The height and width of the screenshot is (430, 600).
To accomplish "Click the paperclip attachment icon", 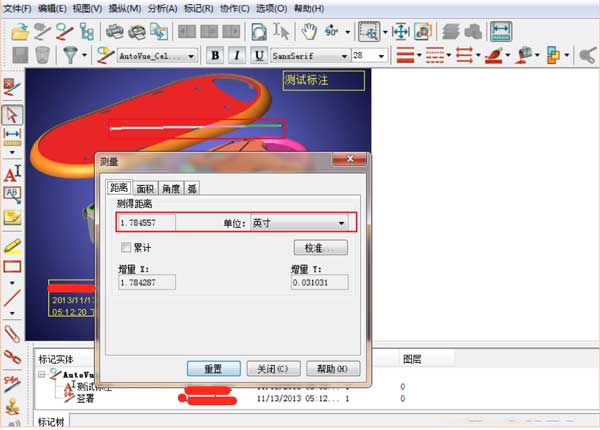I will [12, 334].
